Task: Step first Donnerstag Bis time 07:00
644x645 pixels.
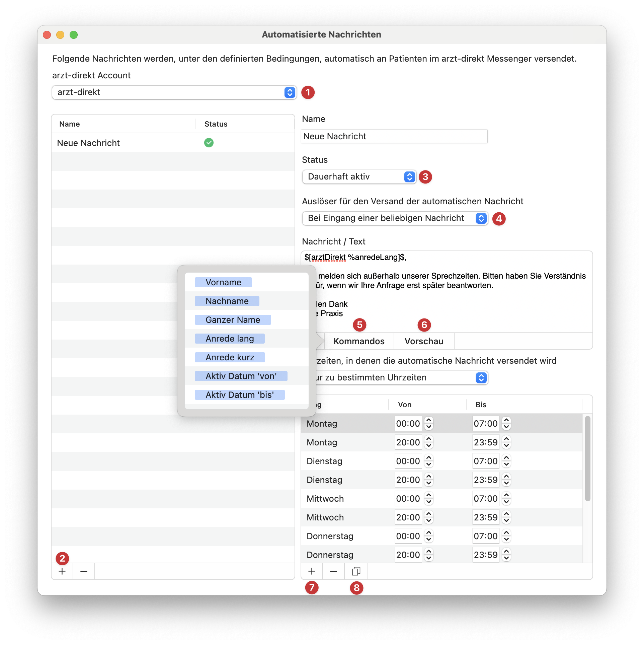Action: point(506,536)
